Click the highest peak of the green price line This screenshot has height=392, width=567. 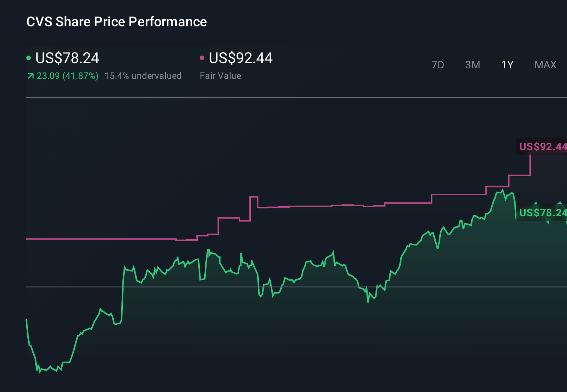(x=503, y=190)
